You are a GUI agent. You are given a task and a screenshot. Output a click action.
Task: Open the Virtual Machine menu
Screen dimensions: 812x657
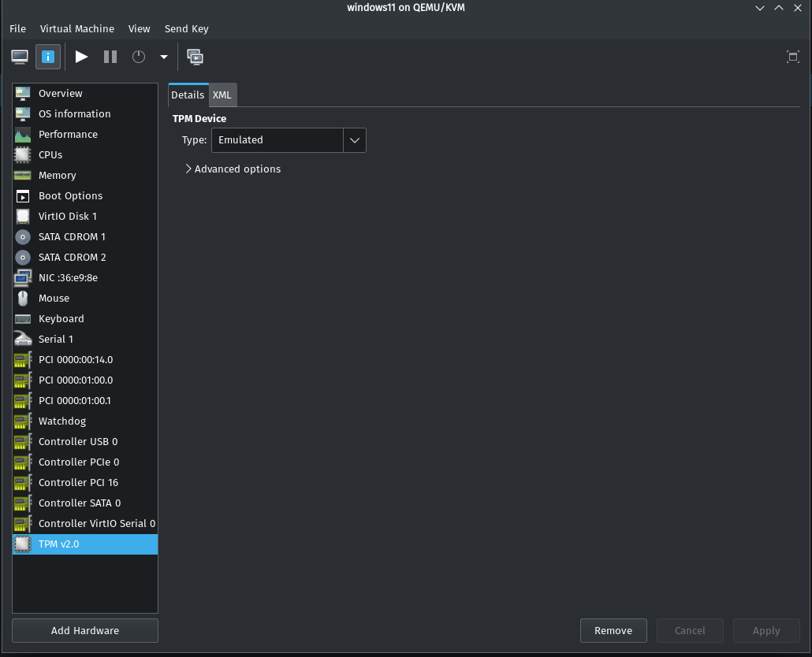(x=77, y=28)
